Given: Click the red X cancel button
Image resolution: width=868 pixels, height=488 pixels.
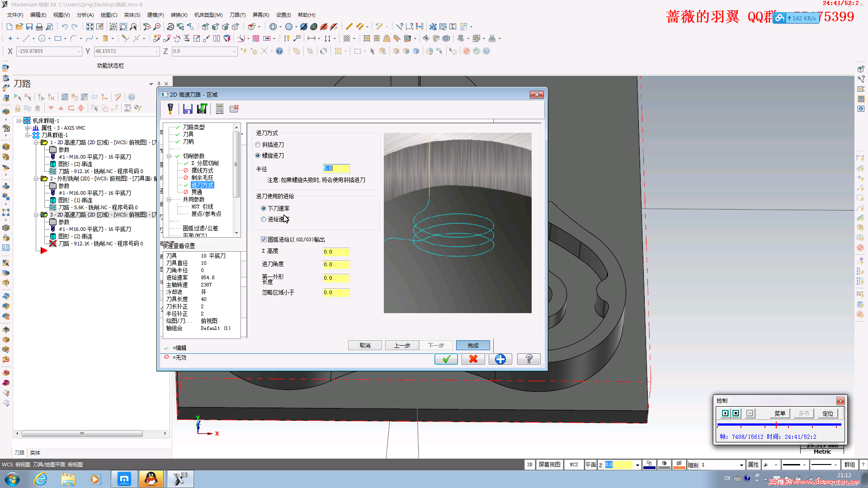Looking at the screenshot, I should [473, 359].
